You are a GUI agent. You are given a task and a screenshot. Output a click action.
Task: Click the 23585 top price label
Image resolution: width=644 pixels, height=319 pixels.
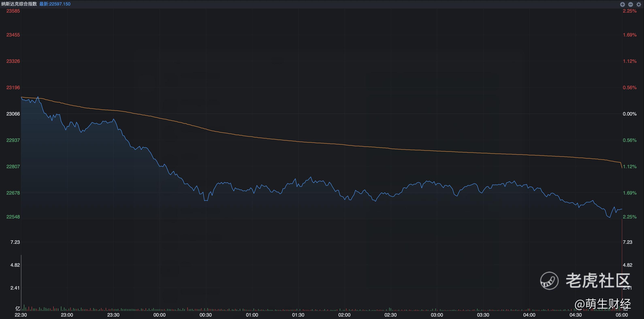pyautogui.click(x=13, y=11)
